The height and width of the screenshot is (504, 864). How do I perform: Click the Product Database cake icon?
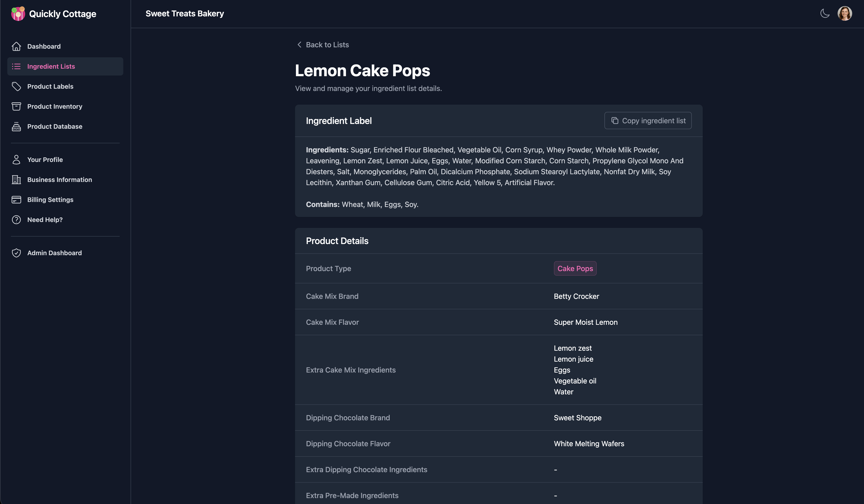17,126
